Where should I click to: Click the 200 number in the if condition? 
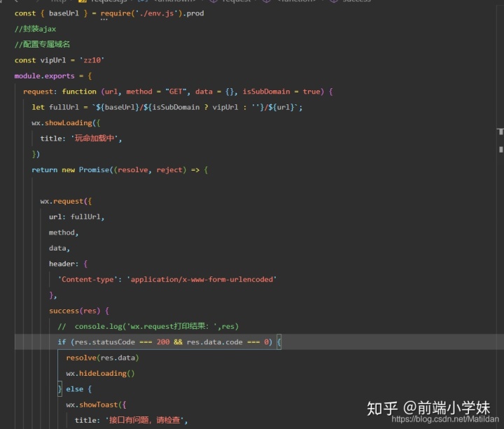(163, 342)
